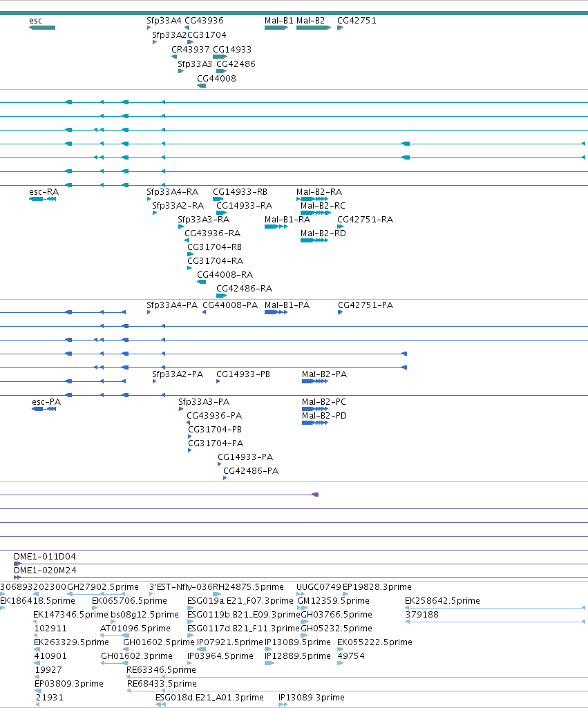Select the RH24875.5prime EST label

click(x=248, y=587)
